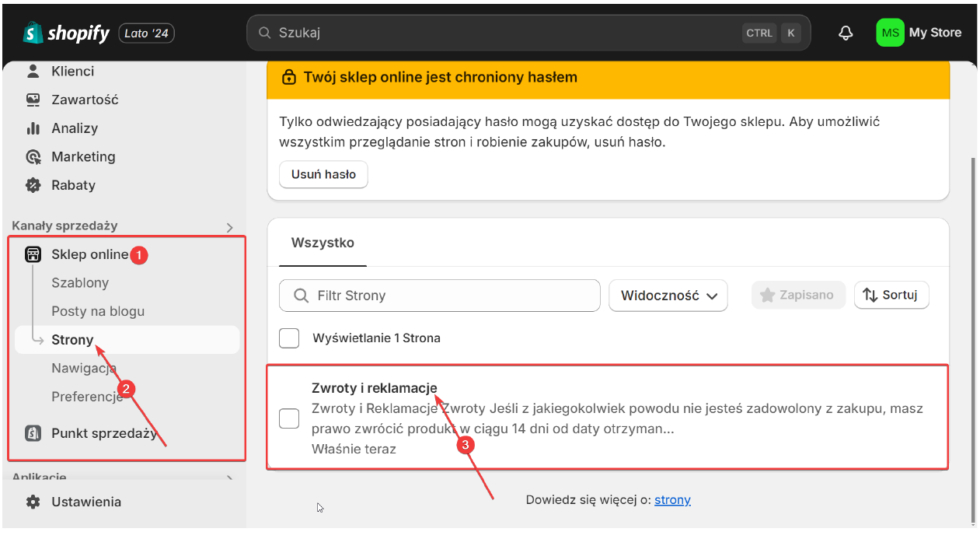This screenshot has height=546, width=980.
Task: Open the MS store avatar menu
Action: (x=890, y=33)
